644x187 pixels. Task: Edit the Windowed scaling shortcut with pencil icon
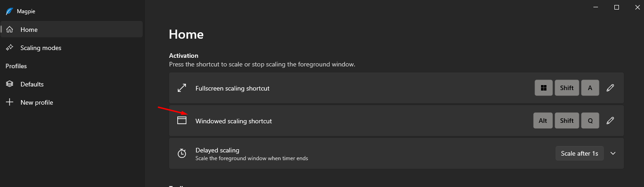(610, 121)
